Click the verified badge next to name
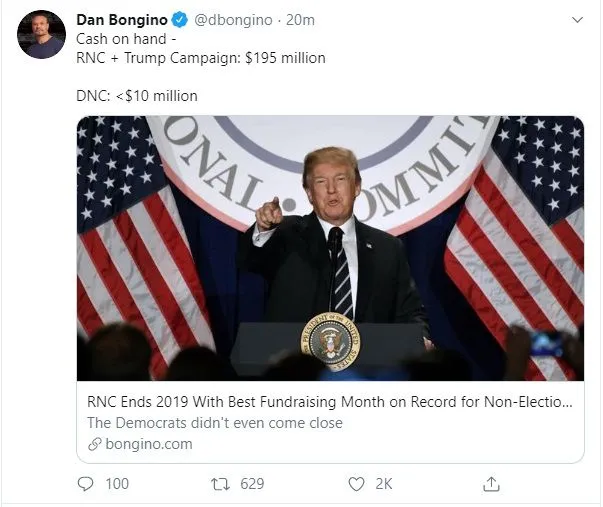This screenshot has width=603, height=507. point(178,19)
